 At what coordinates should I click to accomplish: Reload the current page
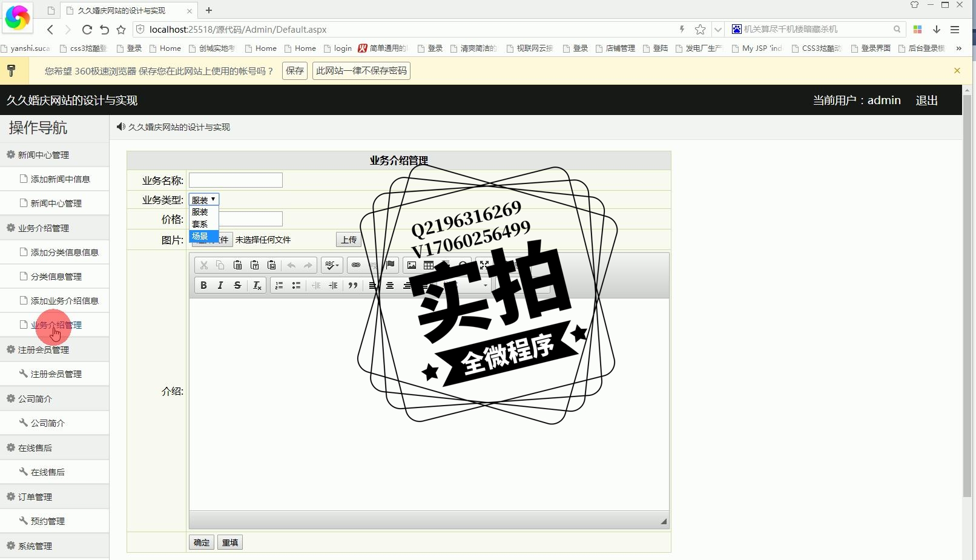pos(87,29)
